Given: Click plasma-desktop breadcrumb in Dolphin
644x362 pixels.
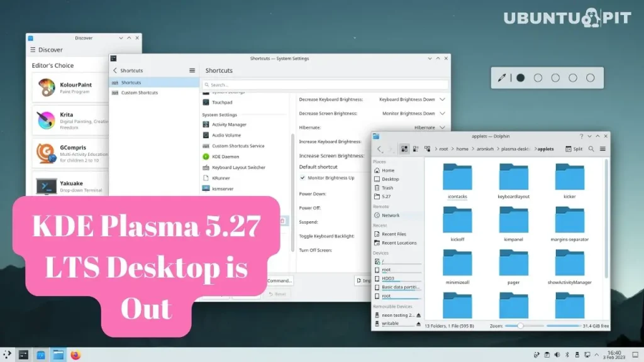Looking at the screenshot, I should (x=516, y=149).
